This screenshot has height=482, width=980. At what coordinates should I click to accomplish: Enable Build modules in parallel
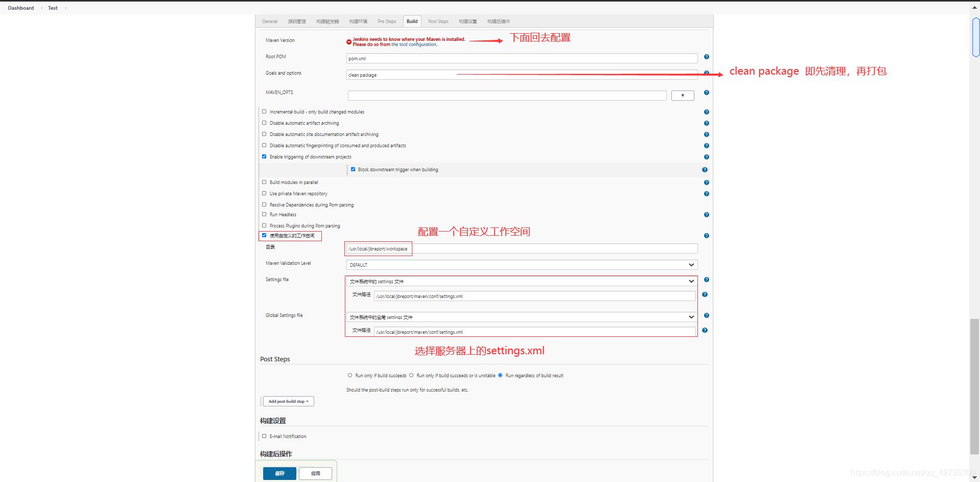tap(264, 182)
